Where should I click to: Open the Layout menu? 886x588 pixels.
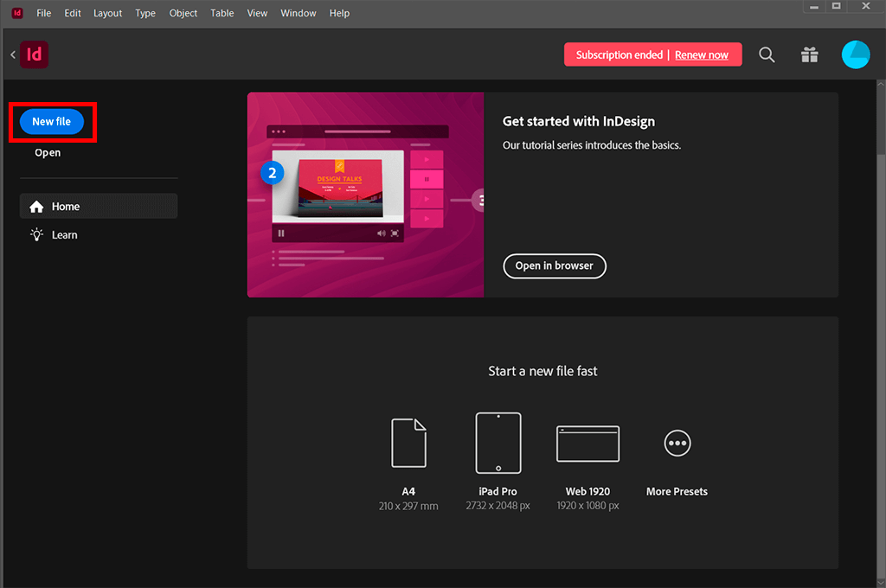click(107, 13)
